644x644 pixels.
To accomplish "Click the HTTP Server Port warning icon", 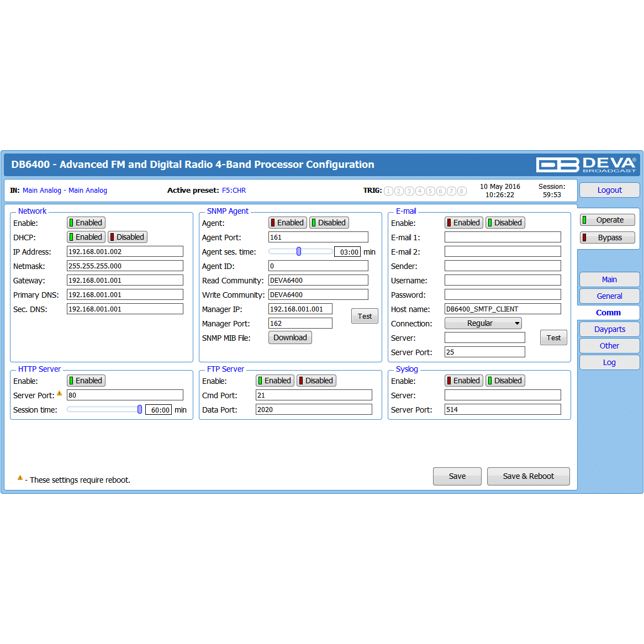I will pos(60,393).
